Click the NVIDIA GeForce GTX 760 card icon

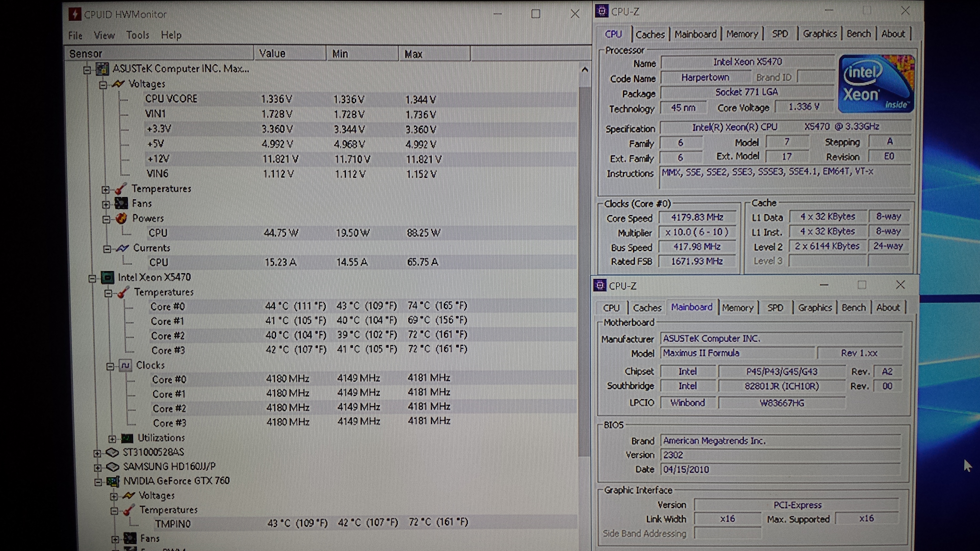[113, 481]
